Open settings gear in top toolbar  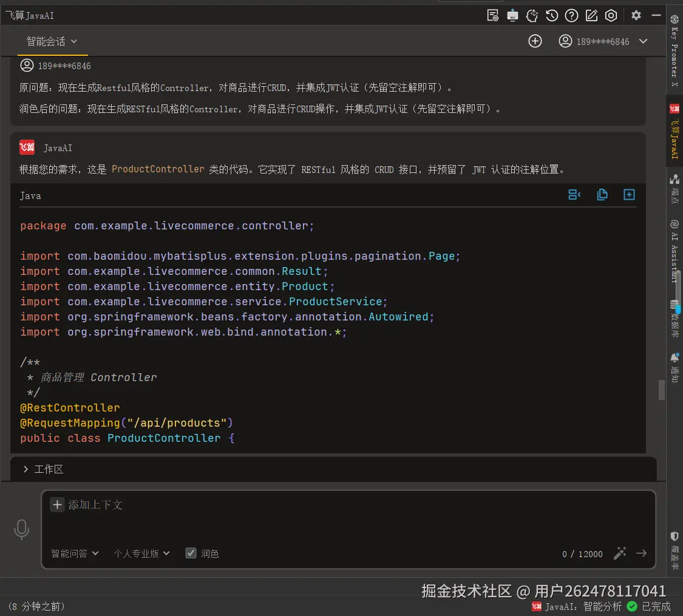click(636, 16)
